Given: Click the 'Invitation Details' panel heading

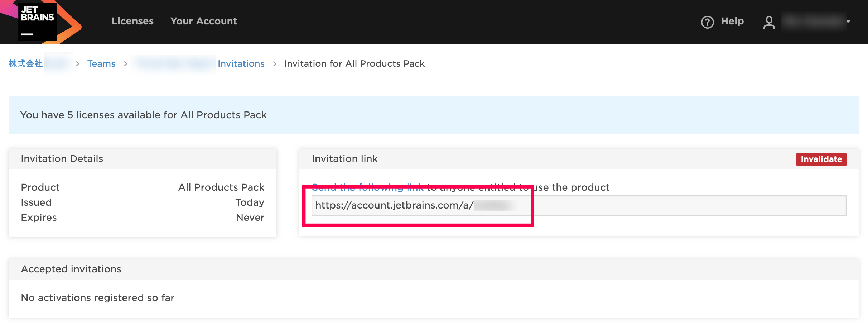Looking at the screenshot, I should [x=62, y=159].
